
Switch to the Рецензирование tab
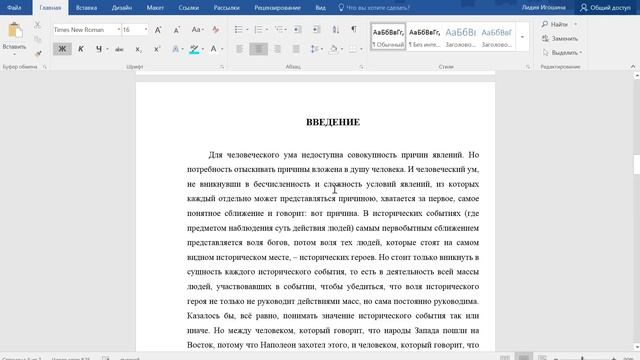pos(278,7)
